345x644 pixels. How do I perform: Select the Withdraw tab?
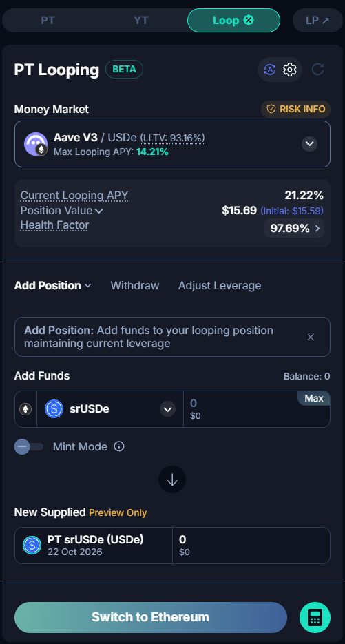pyautogui.click(x=135, y=285)
